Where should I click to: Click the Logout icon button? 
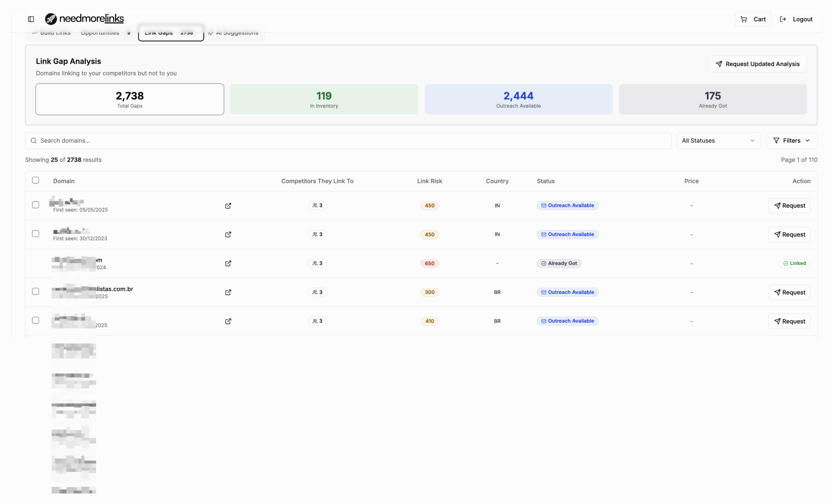point(783,19)
